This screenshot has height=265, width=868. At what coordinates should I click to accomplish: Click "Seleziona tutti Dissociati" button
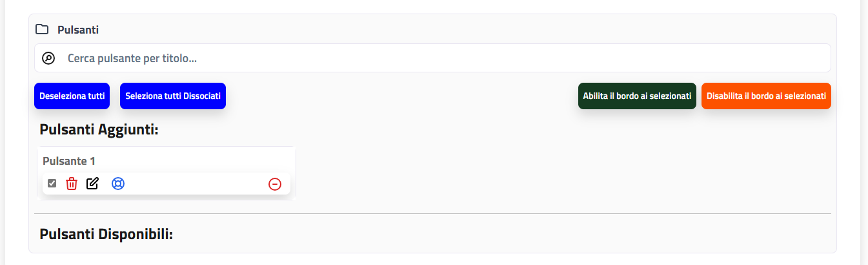pos(173,96)
